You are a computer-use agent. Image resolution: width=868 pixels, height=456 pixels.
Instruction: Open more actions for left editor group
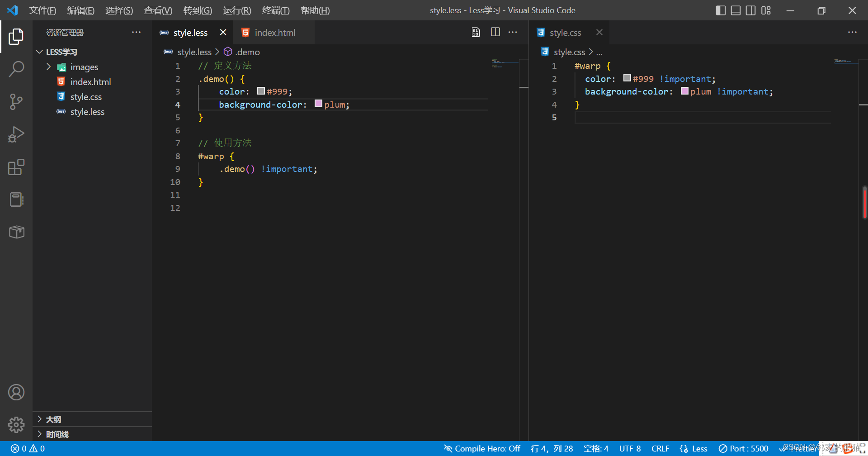click(513, 32)
